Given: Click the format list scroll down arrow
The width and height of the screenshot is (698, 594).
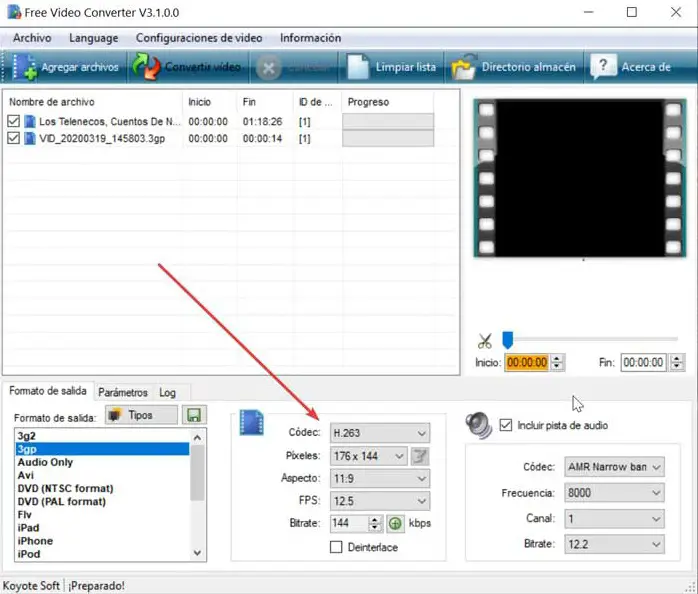Looking at the screenshot, I should 198,553.
